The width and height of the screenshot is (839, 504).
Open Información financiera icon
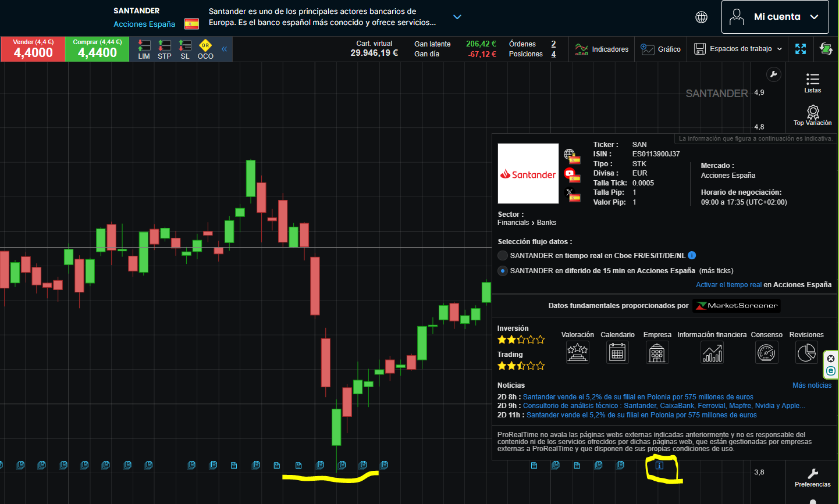tap(712, 352)
